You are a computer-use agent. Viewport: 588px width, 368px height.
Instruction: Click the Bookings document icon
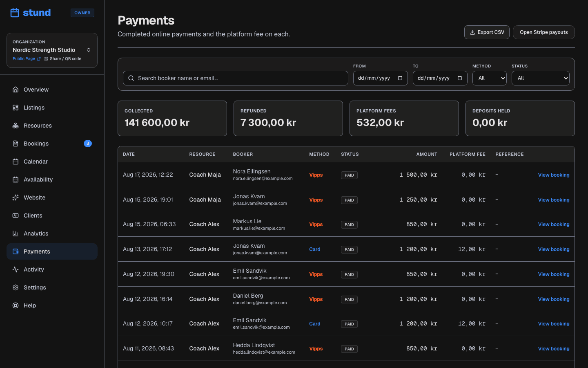[x=16, y=144]
